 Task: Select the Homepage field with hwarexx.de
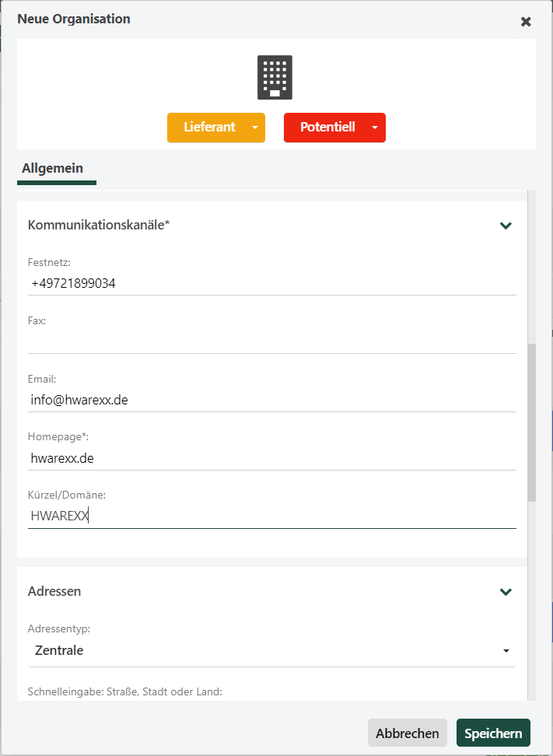click(271, 459)
